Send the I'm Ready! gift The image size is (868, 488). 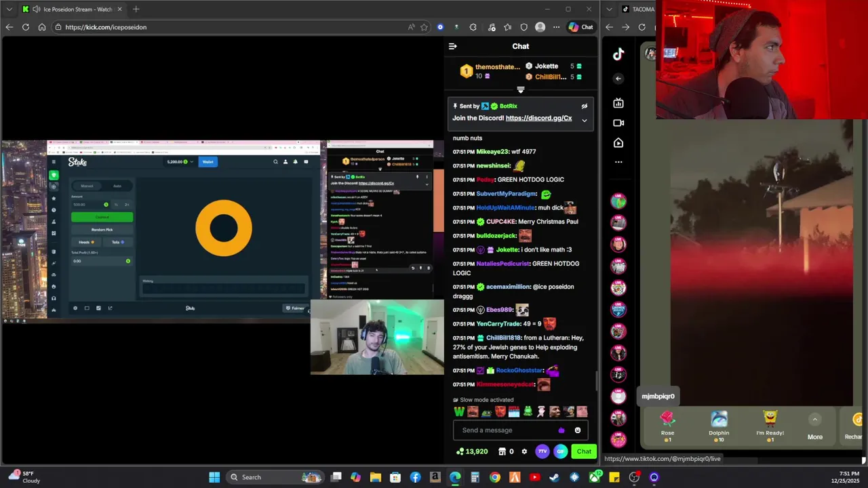(770, 426)
